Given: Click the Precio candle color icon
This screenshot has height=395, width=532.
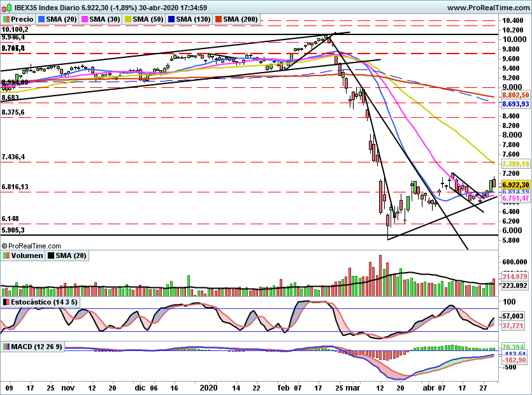Looking at the screenshot, I should pos(6,19).
